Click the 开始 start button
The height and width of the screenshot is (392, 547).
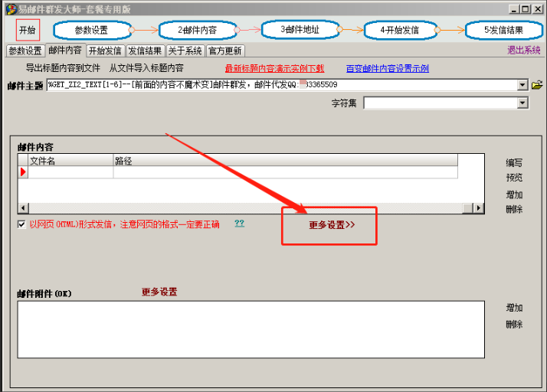(28, 30)
